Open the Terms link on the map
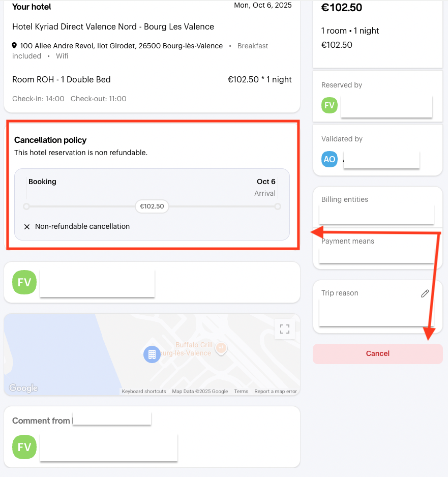Image resolution: width=448 pixels, height=477 pixels. coord(241,392)
